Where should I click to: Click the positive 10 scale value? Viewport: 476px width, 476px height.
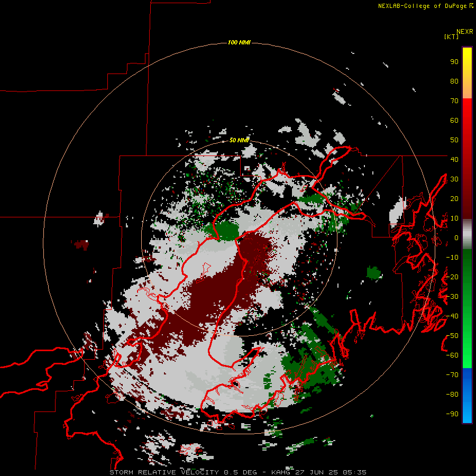[454, 218]
